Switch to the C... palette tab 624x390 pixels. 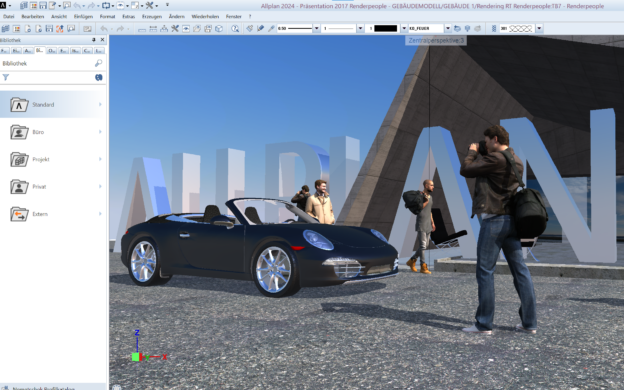88,51
